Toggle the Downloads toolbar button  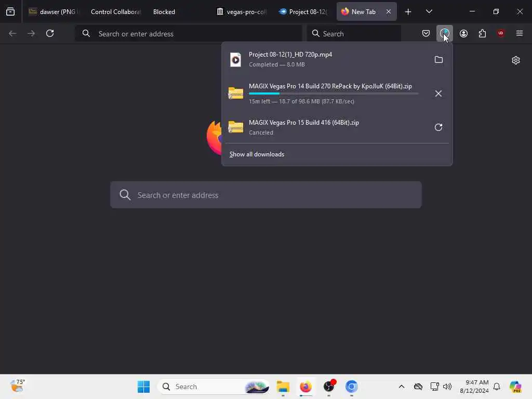pos(445,33)
